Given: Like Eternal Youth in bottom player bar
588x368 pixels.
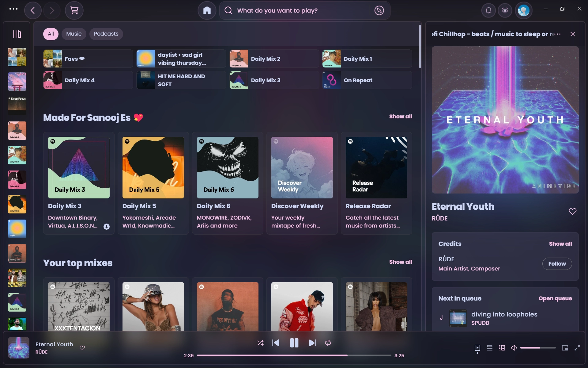Looking at the screenshot, I should pos(82,348).
